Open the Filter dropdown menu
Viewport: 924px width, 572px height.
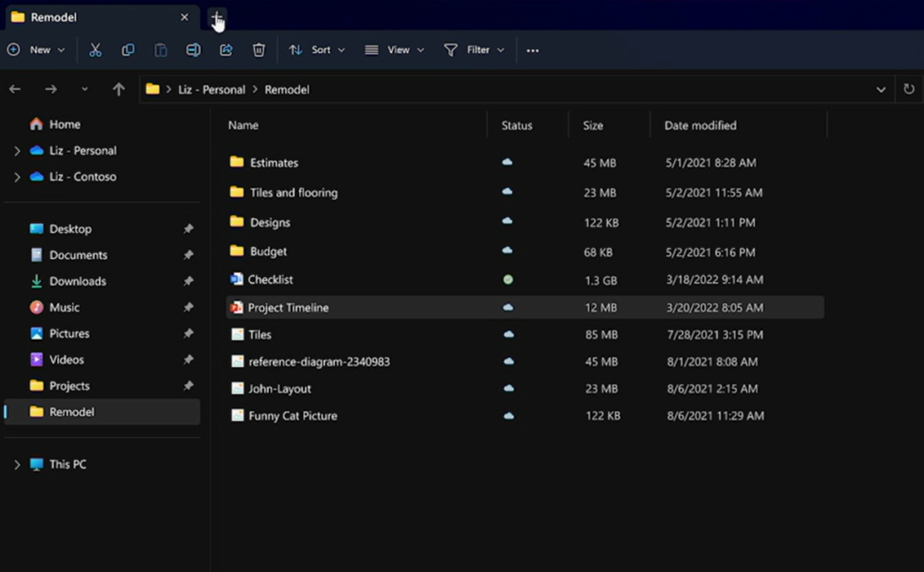point(474,50)
